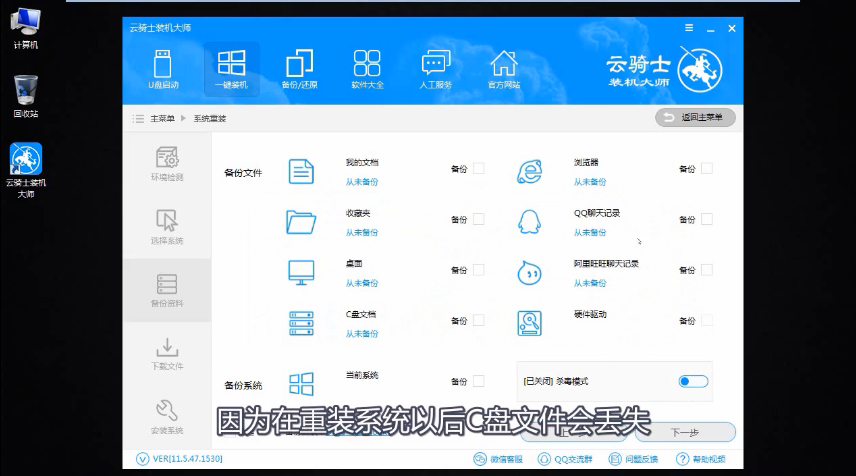Check backup box for C盘文档
This screenshot has width=856, height=476.
479,320
